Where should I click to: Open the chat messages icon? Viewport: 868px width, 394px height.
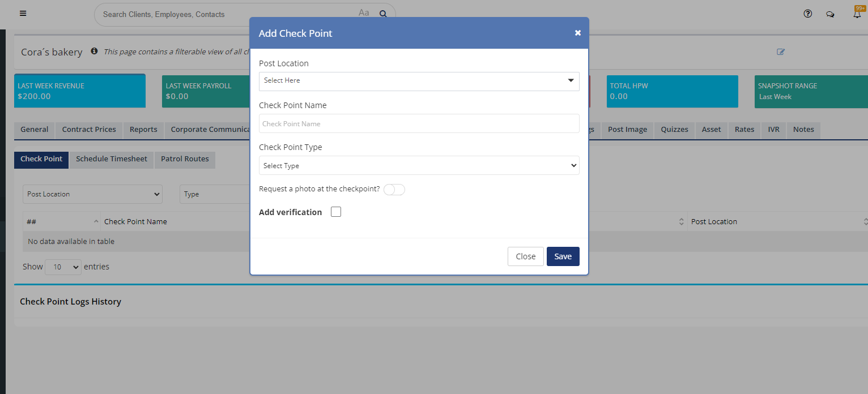[830, 14]
